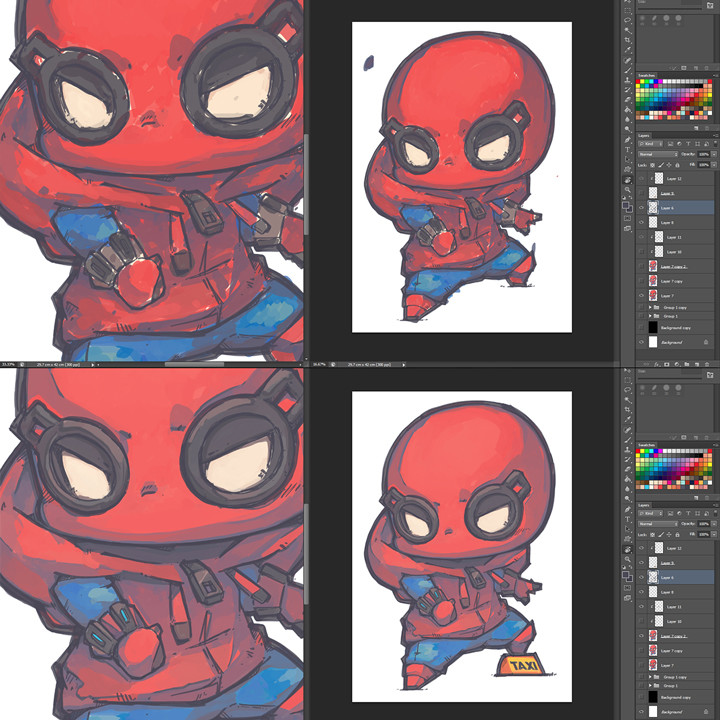
Task: Select Type tool in lower Photoshop window
Action: pos(628,519)
